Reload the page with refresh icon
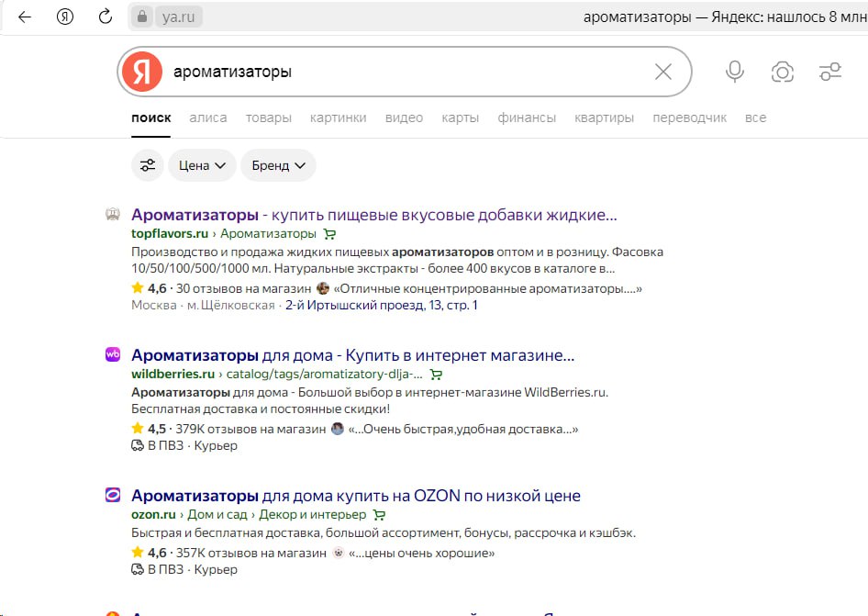 point(106,17)
